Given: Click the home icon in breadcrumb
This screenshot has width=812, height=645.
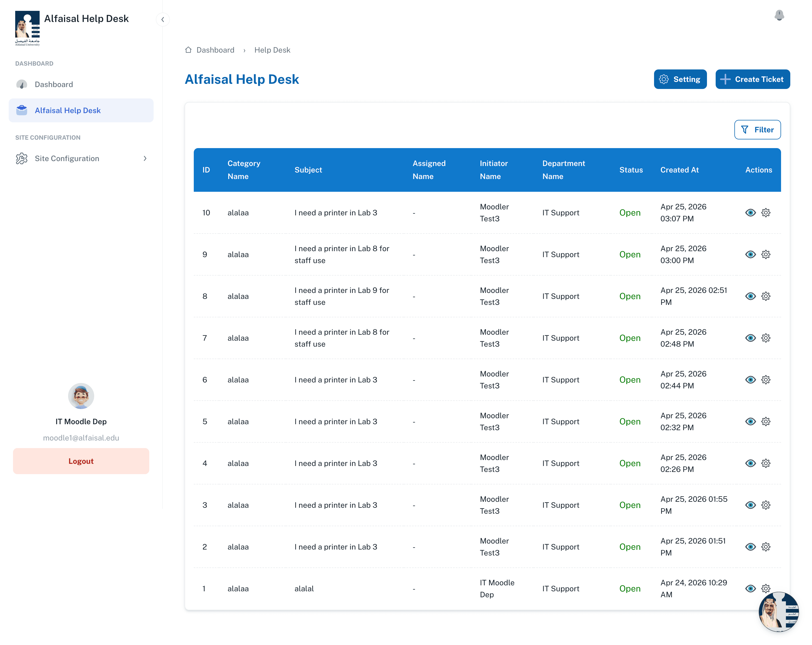Looking at the screenshot, I should coord(188,50).
